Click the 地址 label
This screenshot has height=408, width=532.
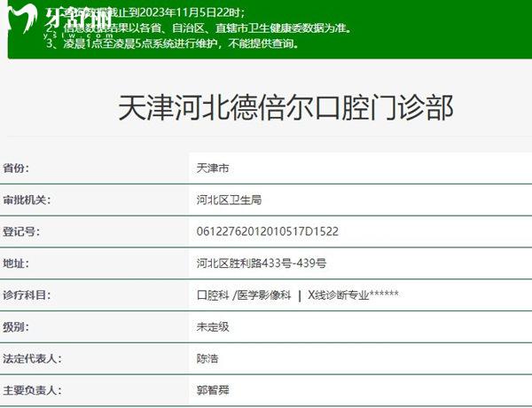[x=16, y=263]
